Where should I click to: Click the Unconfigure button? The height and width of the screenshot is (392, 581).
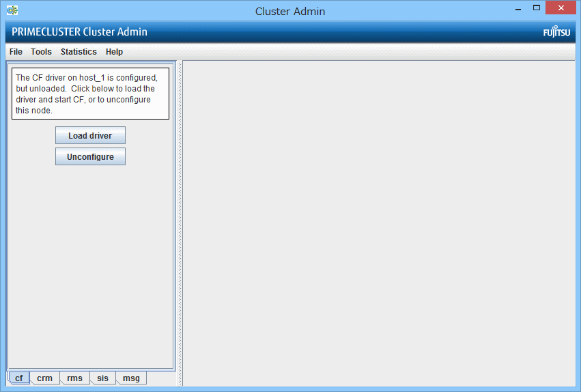90,156
